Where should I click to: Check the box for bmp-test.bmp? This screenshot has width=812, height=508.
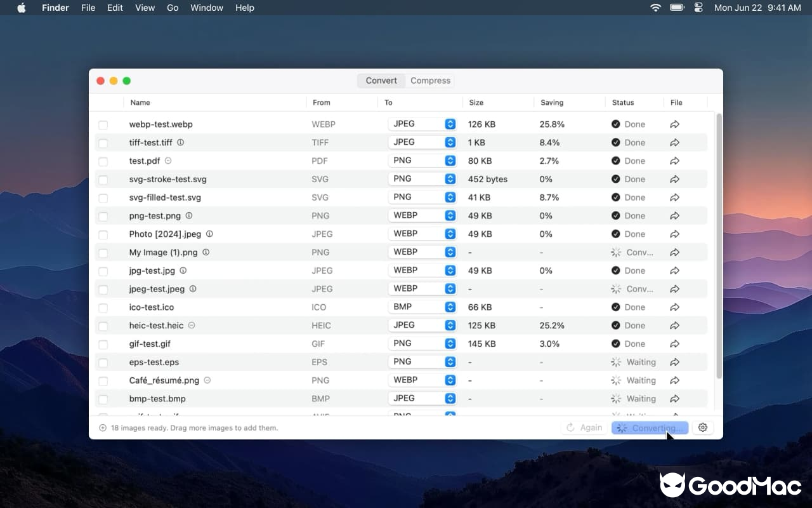[103, 399]
